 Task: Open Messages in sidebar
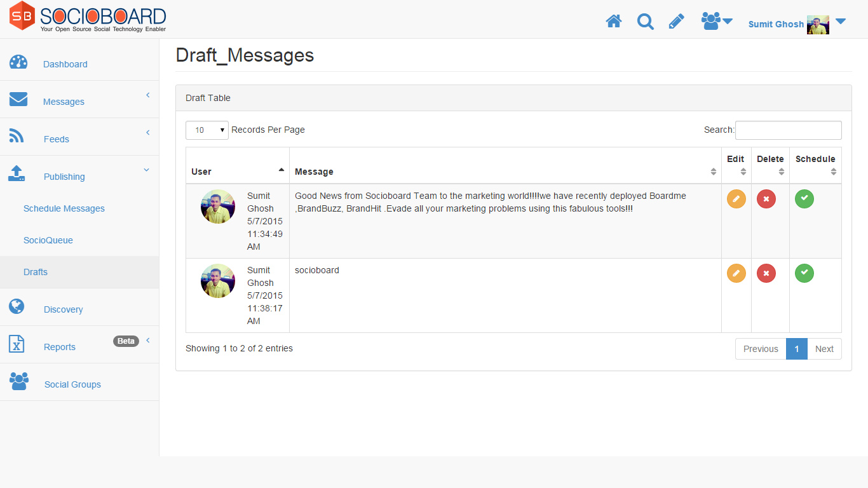click(x=64, y=102)
